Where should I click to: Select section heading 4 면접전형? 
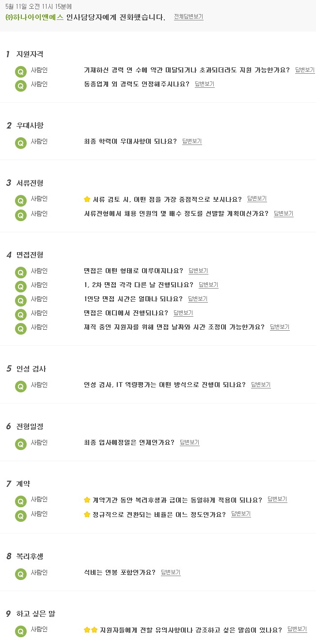coord(25,255)
